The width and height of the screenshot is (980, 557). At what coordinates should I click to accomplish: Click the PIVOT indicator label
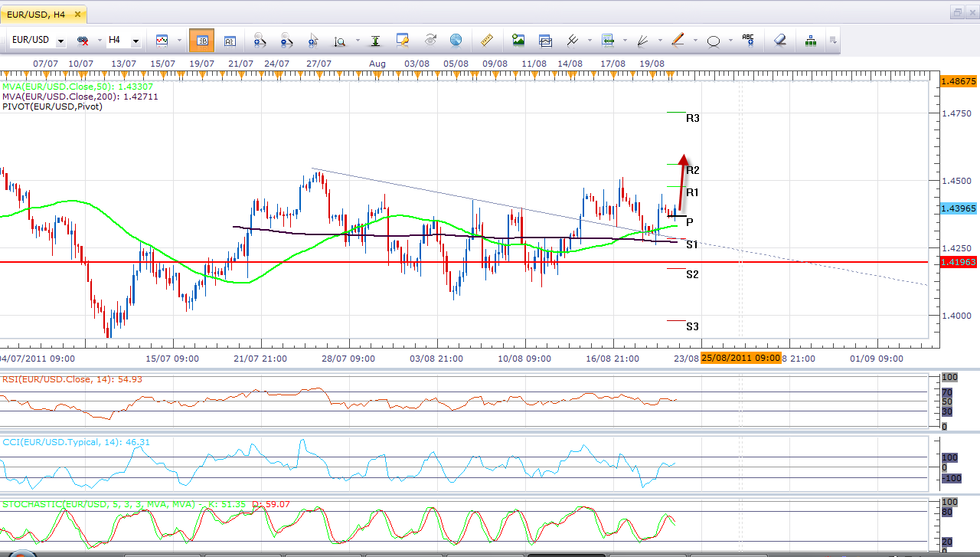pyautogui.click(x=52, y=106)
